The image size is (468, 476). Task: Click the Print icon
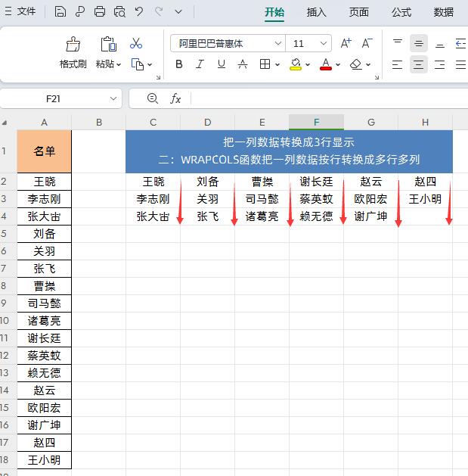[100, 12]
